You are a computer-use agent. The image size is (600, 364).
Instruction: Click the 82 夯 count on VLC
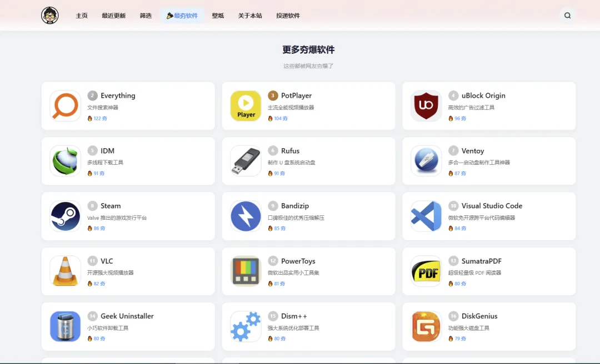pos(99,284)
